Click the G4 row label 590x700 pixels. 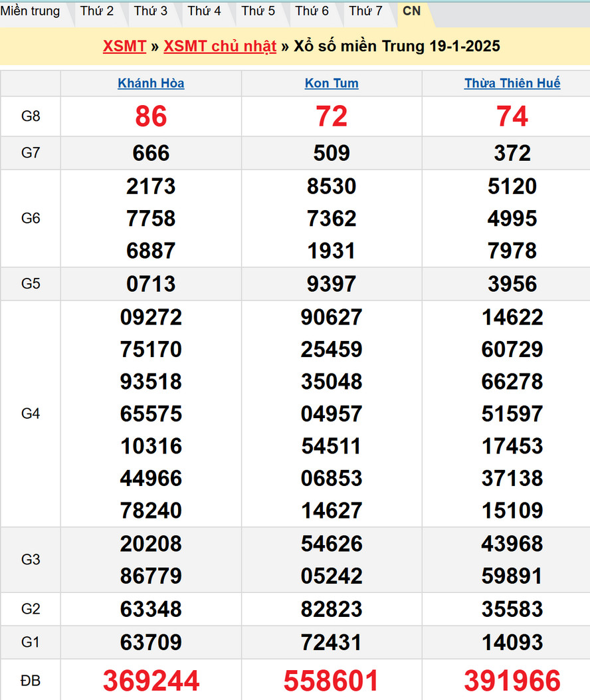pos(31,413)
